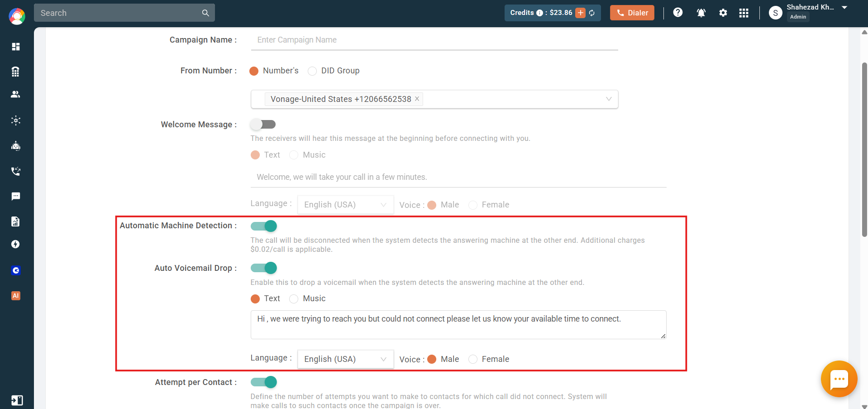
Task: Toggle the Auto Voicemail Drop switch
Action: point(264,268)
